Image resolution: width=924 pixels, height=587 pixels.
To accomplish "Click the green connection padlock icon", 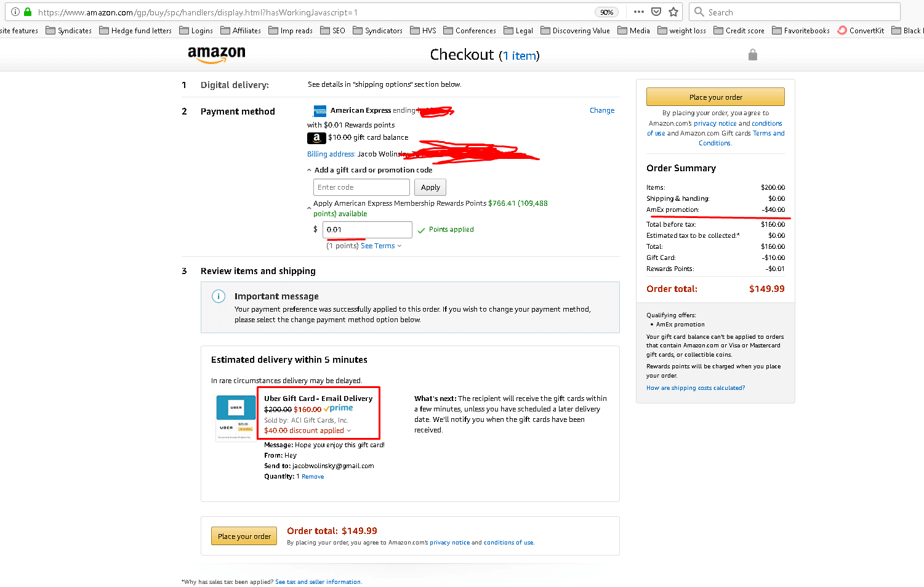I will pyautogui.click(x=28, y=12).
